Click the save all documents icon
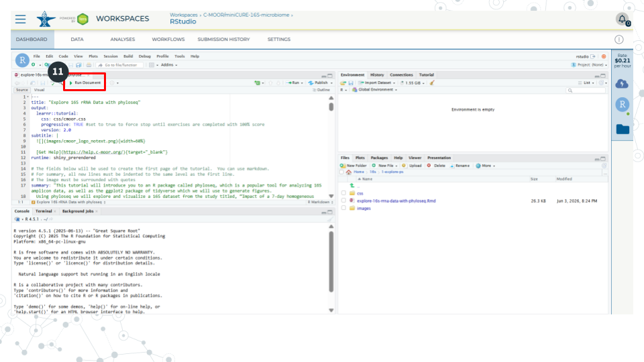 coord(78,65)
